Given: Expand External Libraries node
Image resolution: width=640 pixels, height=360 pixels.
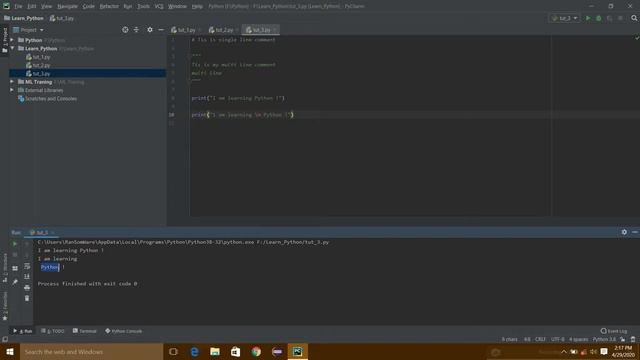Looking at the screenshot, I should point(12,90).
